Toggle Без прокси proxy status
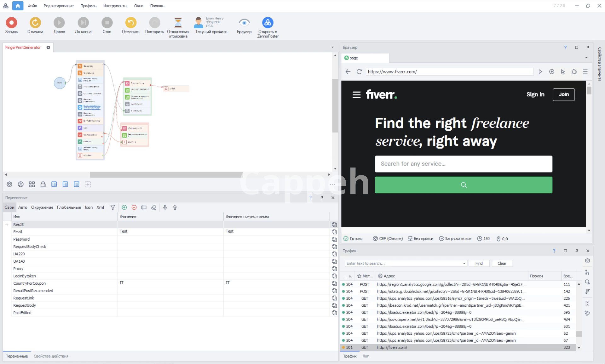Viewport: 605px width, 364px height. [420, 239]
